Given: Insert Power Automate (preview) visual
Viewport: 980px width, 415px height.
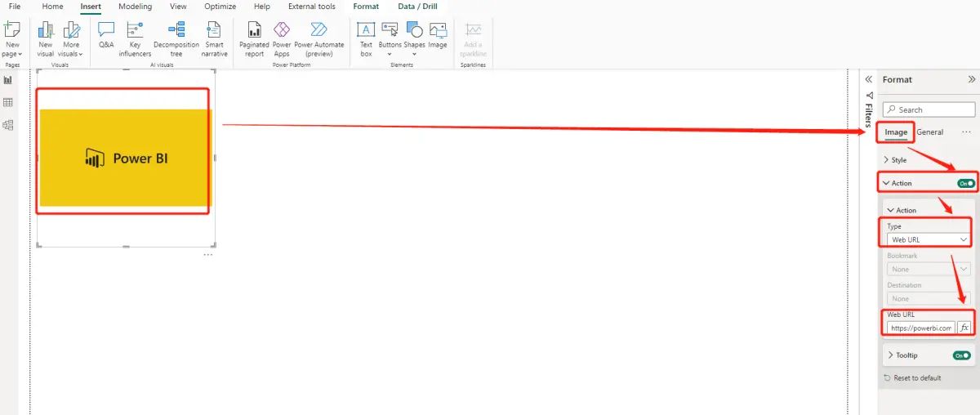Looking at the screenshot, I should pos(319,38).
